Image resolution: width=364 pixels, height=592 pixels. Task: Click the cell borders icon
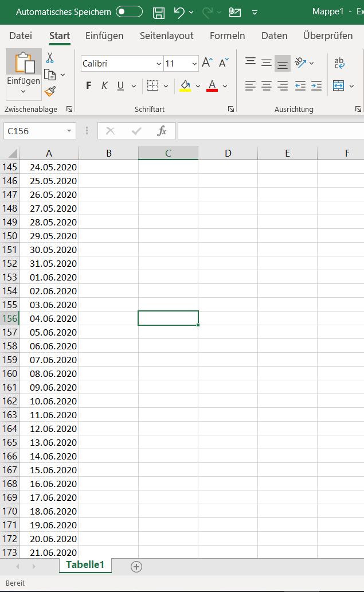[153, 85]
